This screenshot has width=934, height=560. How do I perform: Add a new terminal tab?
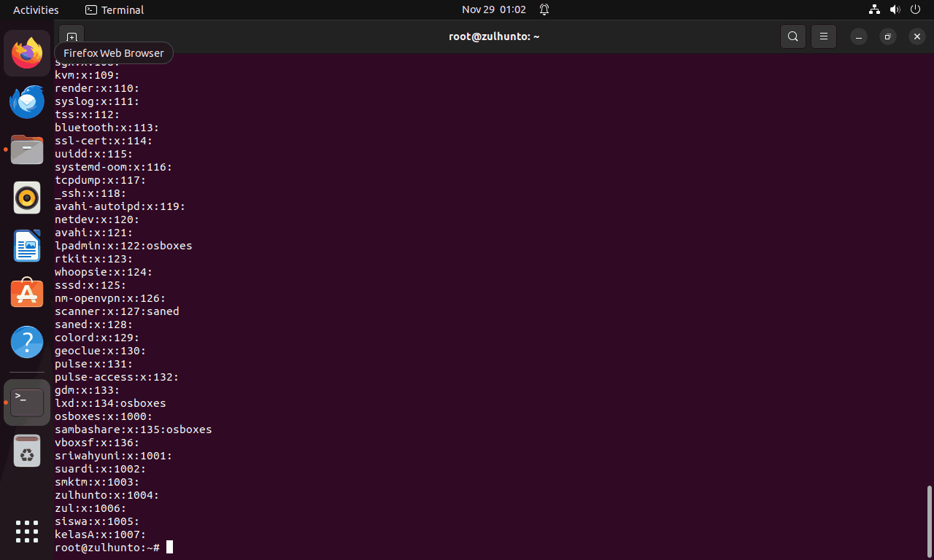click(x=72, y=36)
